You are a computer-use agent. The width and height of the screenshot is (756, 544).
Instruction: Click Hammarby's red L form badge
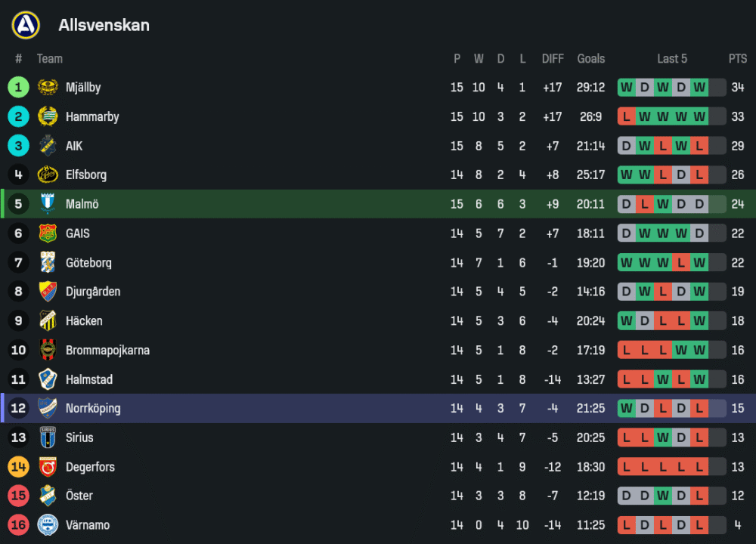coord(626,117)
